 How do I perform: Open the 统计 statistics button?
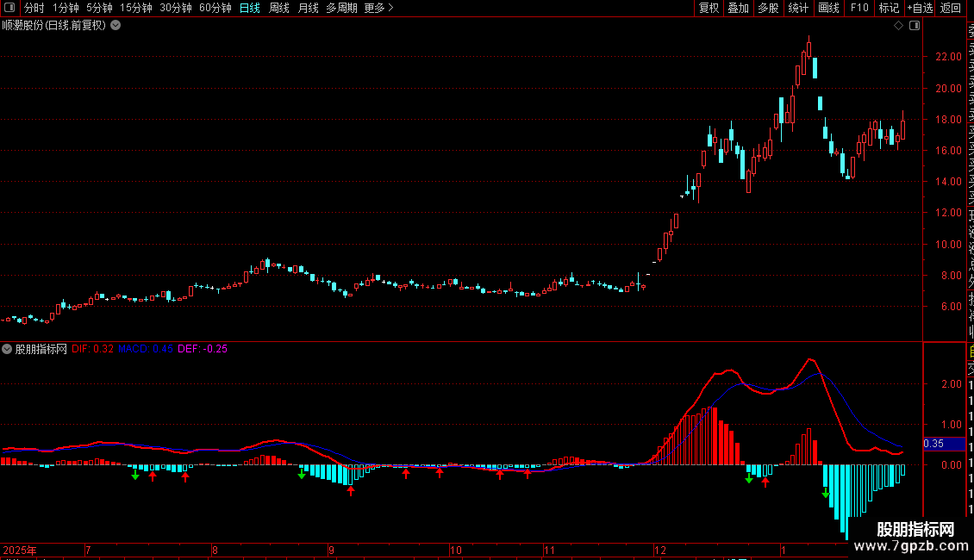(x=798, y=8)
